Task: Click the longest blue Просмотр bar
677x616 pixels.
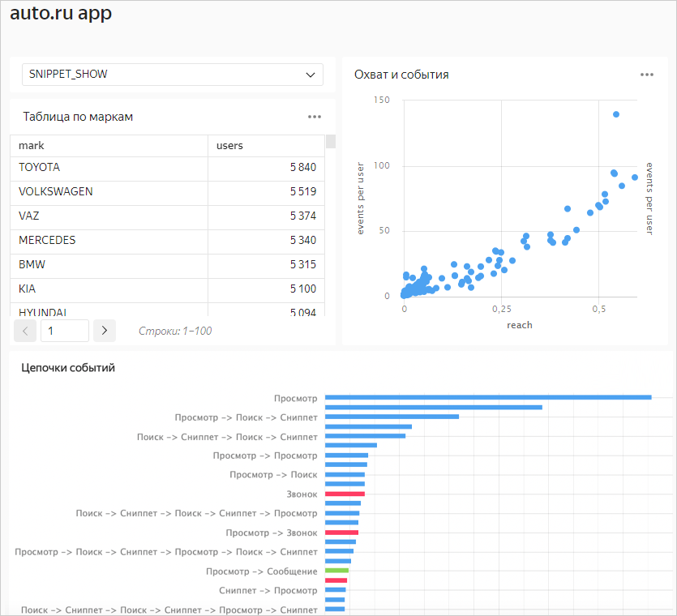Action: (x=488, y=397)
